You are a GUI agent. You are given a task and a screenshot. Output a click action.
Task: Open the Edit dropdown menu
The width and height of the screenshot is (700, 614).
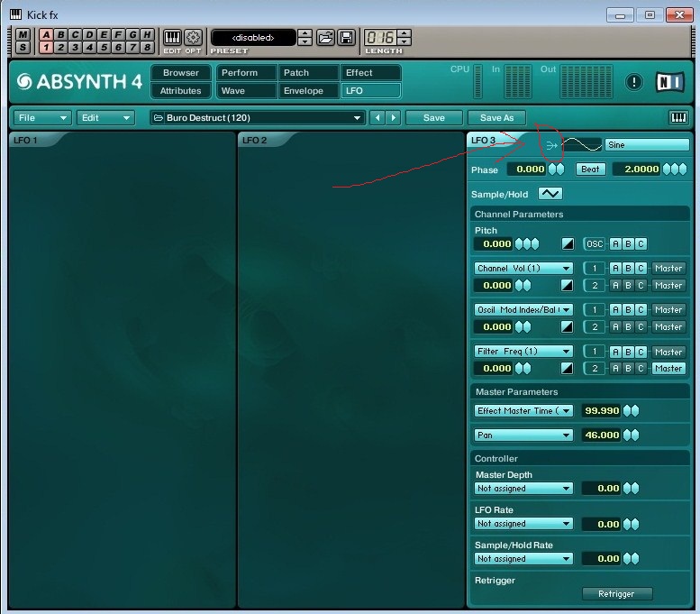click(x=105, y=117)
